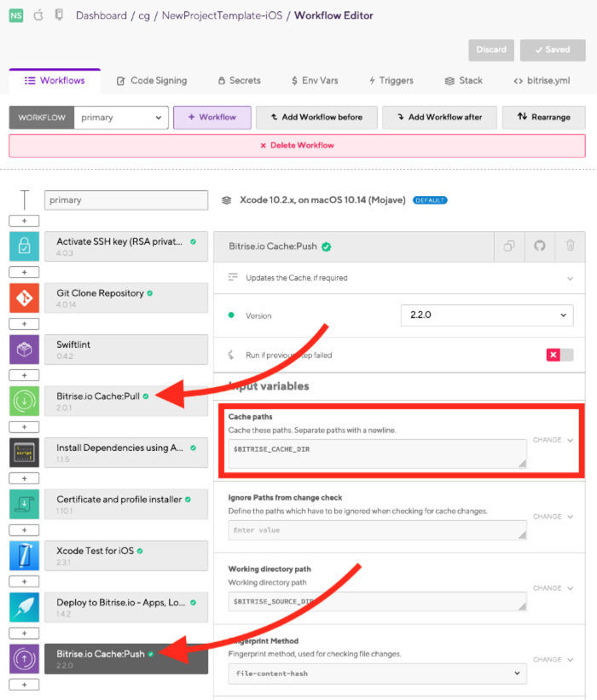
Task: Click the Cache:Pull green download icon
Action: pyautogui.click(x=24, y=401)
